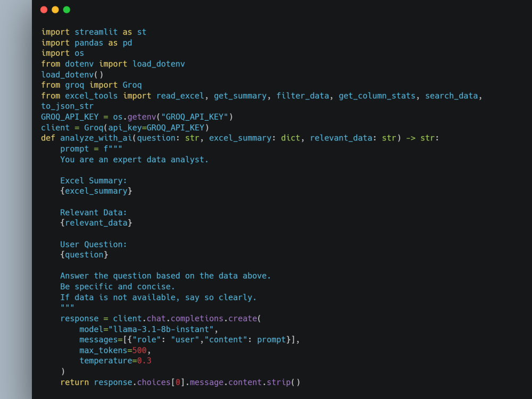The image size is (532, 399).
Task: Click the 'relevant_data: str' parameter
Action: pos(353,138)
